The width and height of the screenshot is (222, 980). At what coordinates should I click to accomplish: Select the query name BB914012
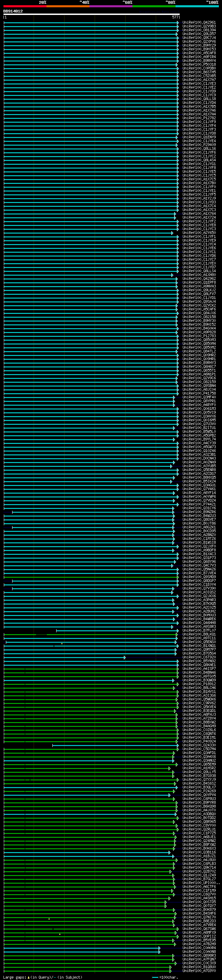pos(13,11)
